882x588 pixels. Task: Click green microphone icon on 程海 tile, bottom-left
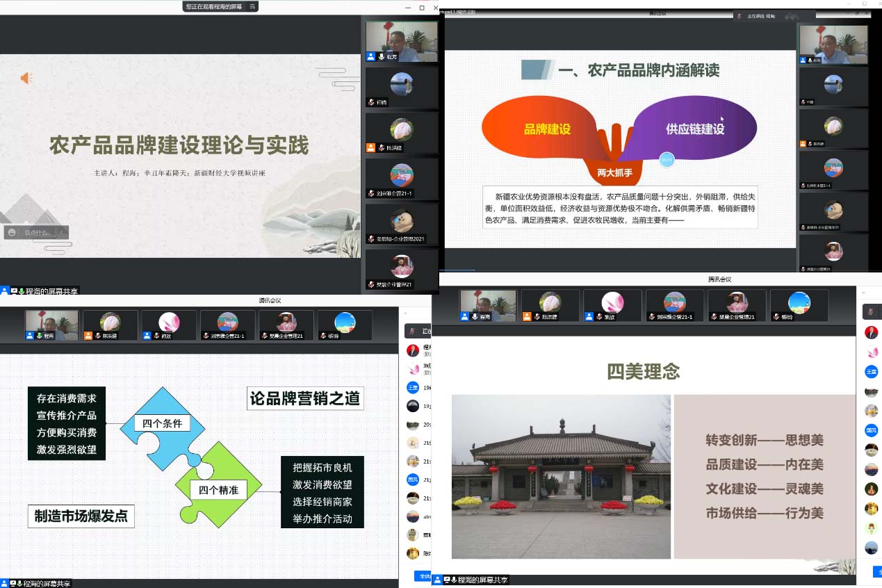click(x=38, y=336)
